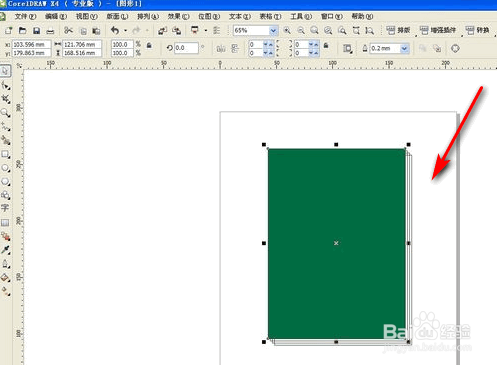Select the Shape tool in the toolbox
The height and width of the screenshot is (365, 500).
5,86
